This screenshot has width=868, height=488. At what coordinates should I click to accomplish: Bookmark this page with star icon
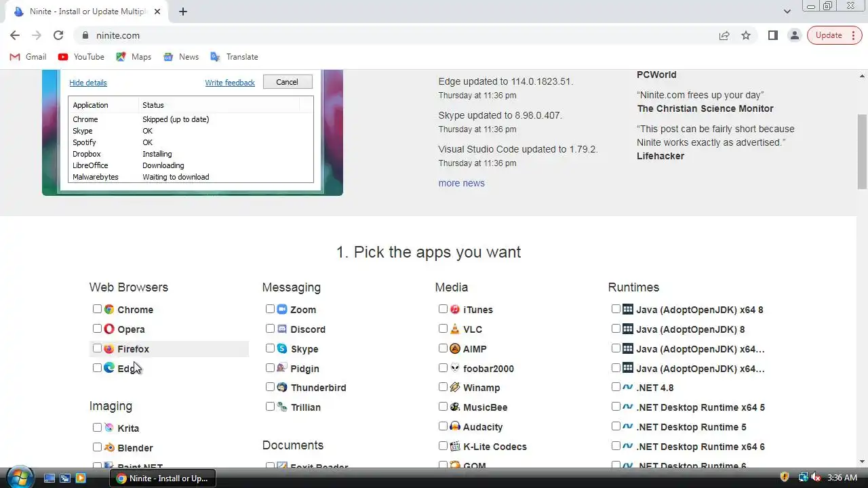click(x=746, y=35)
